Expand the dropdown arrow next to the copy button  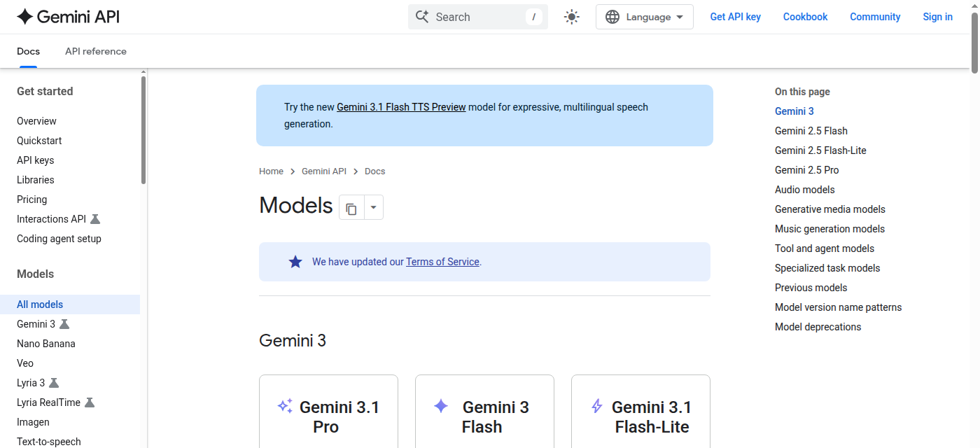click(373, 207)
